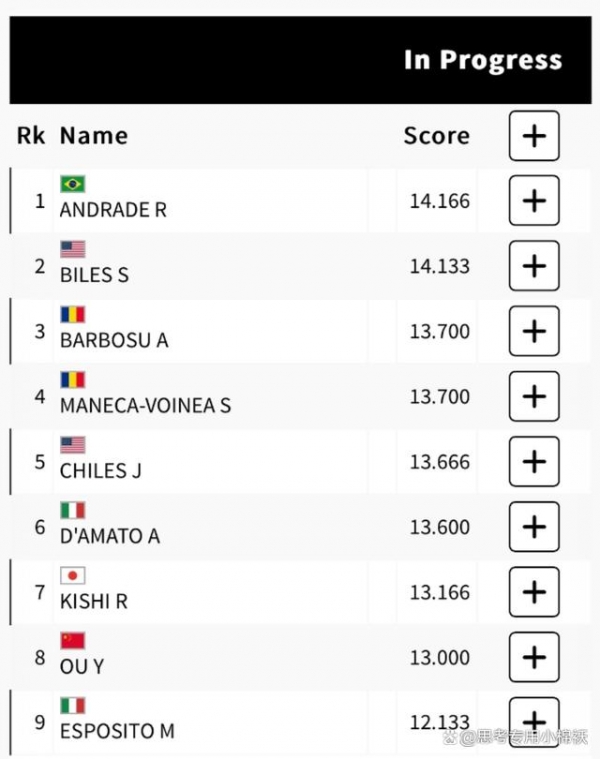Click Japan flag icon above KISHI R
The image size is (600, 759).
point(73,576)
